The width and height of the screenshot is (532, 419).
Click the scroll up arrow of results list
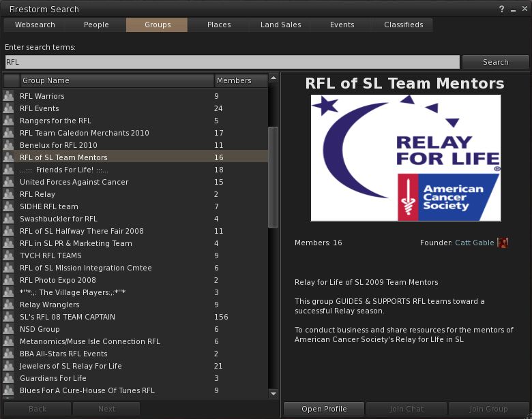274,80
